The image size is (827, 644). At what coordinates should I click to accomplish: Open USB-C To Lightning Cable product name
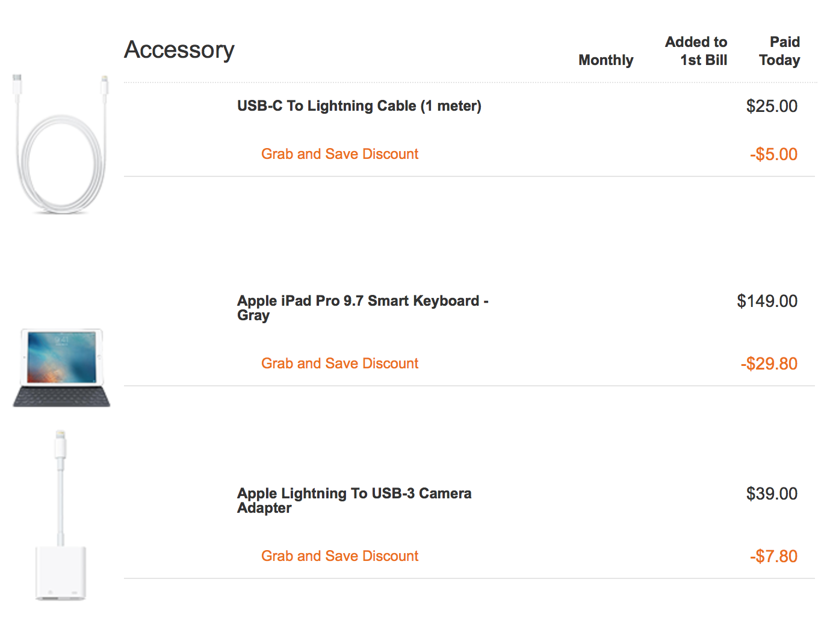(359, 106)
